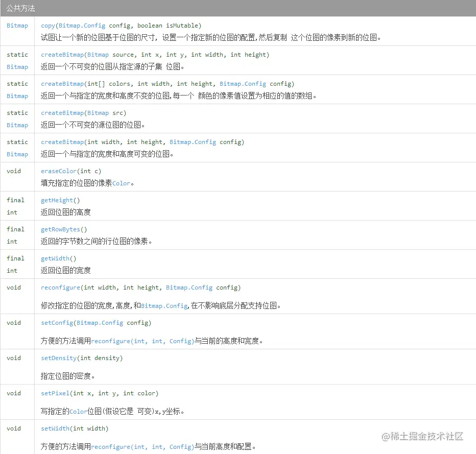Viewport: 476px width, 454px height.
Task: Click Bitmap.Config link in reconfigure description text
Action: click(x=164, y=306)
